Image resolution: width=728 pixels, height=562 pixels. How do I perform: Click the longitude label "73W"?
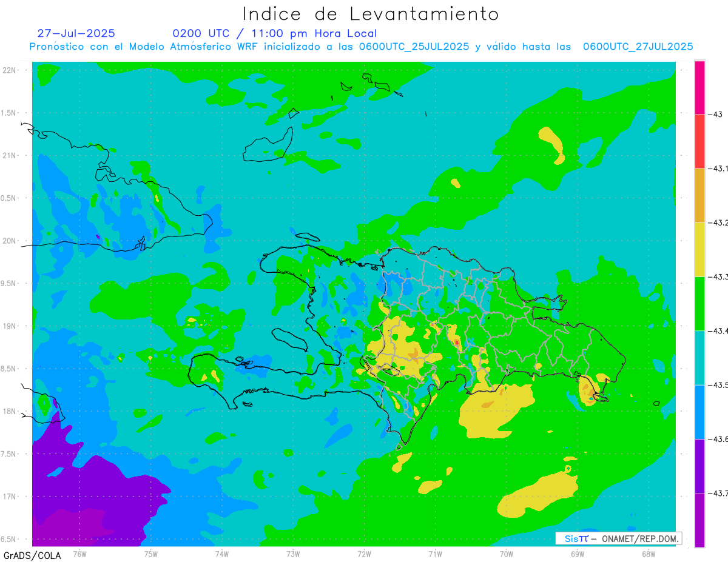click(x=293, y=554)
